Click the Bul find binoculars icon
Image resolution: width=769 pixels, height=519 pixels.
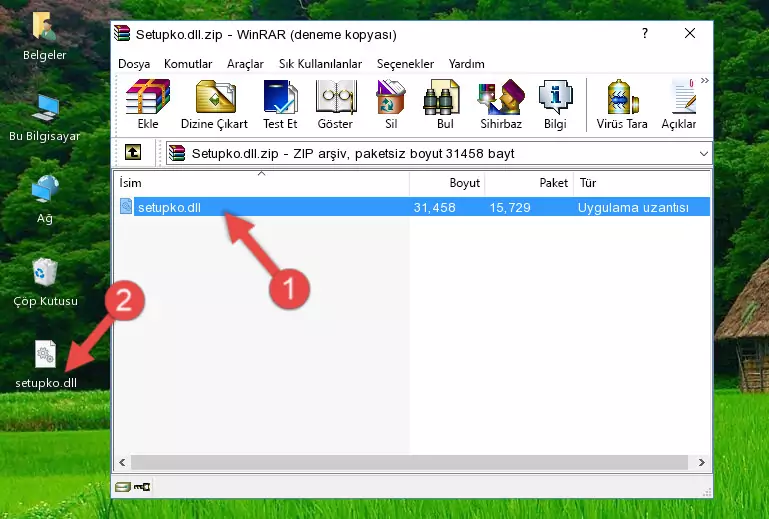click(441, 97)
